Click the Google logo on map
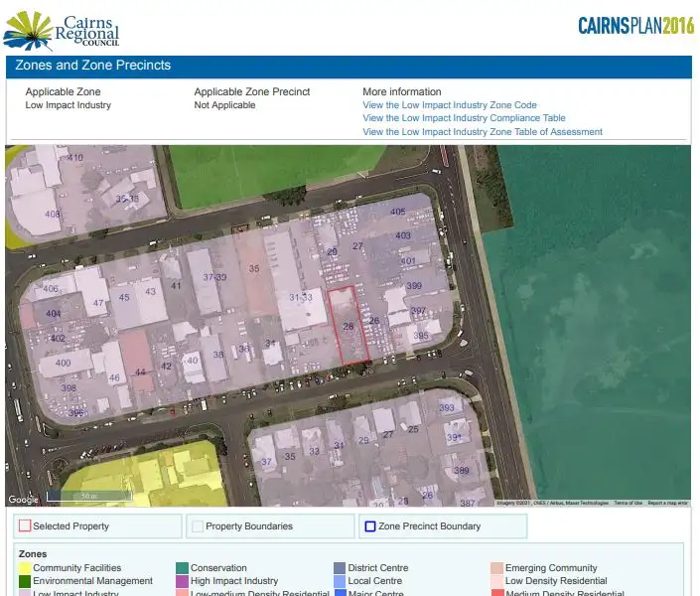 point(23,500)
